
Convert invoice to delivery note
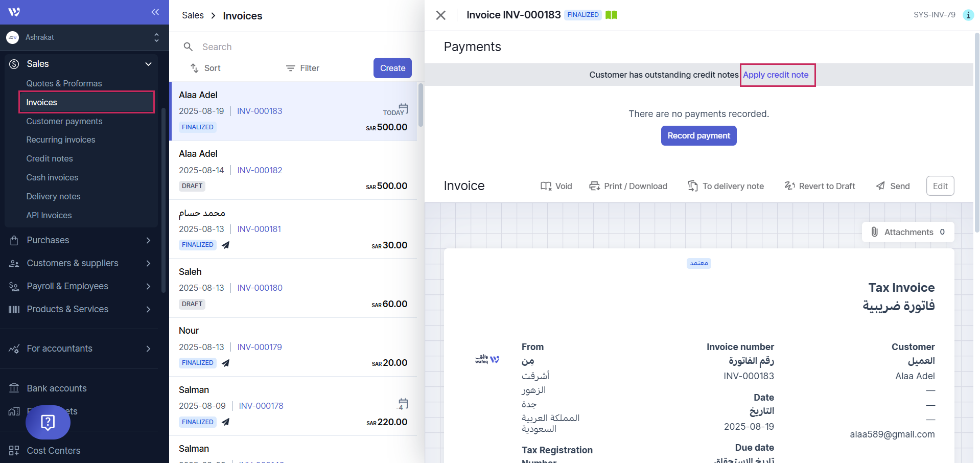pos(726,186)
